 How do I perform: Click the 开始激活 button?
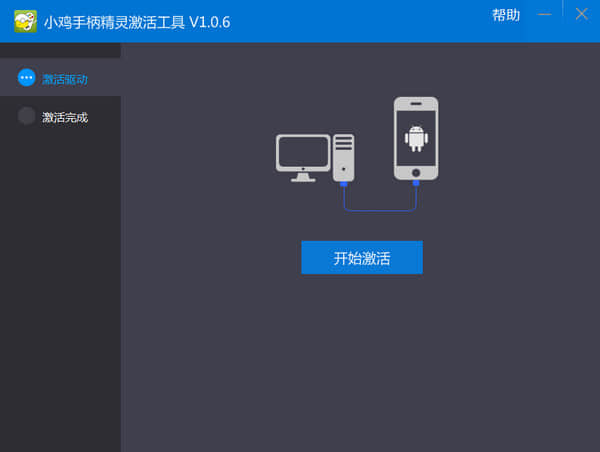[362, 257]
